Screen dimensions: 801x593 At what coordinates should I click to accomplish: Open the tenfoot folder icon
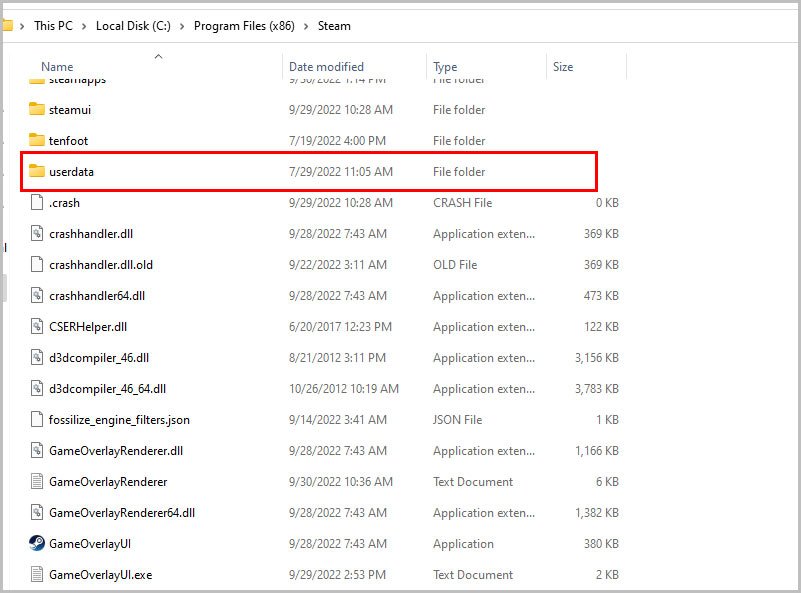(37, 140)
